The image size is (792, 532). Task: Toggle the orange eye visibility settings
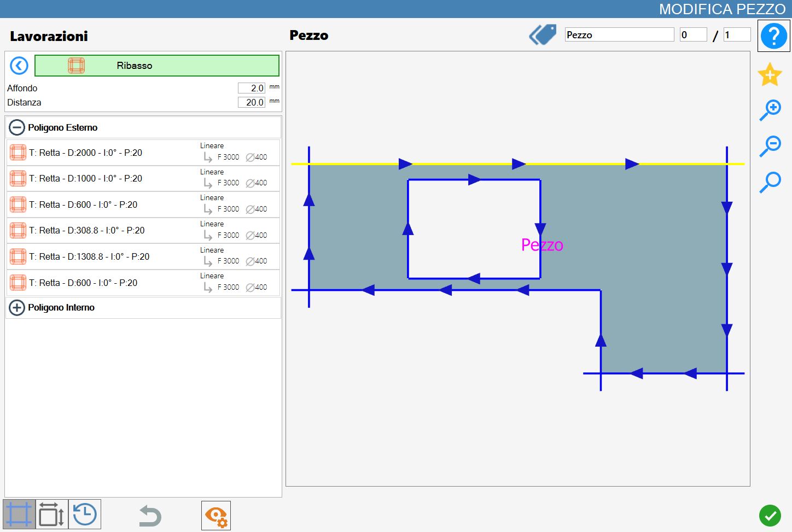coord(216,516)
